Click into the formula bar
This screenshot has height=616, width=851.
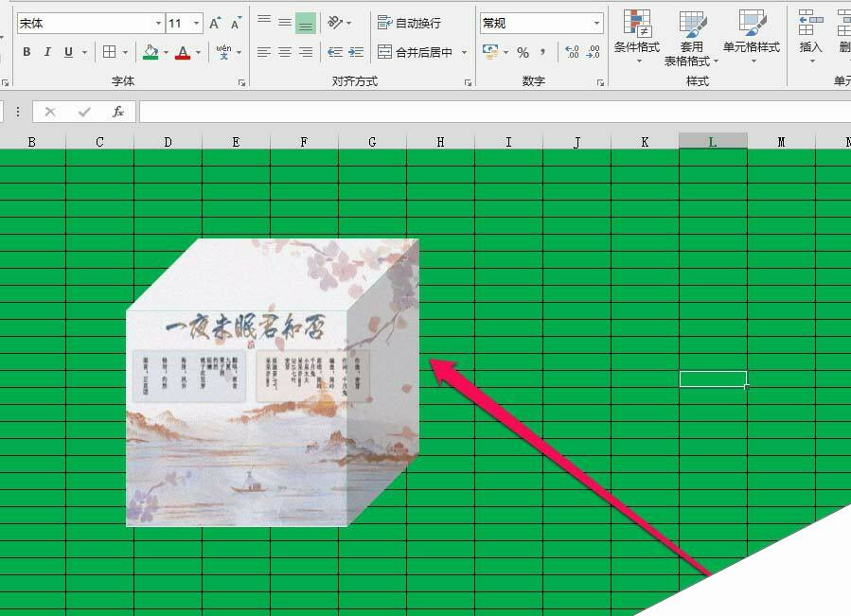pyautogui.click(x=495, y=112)
